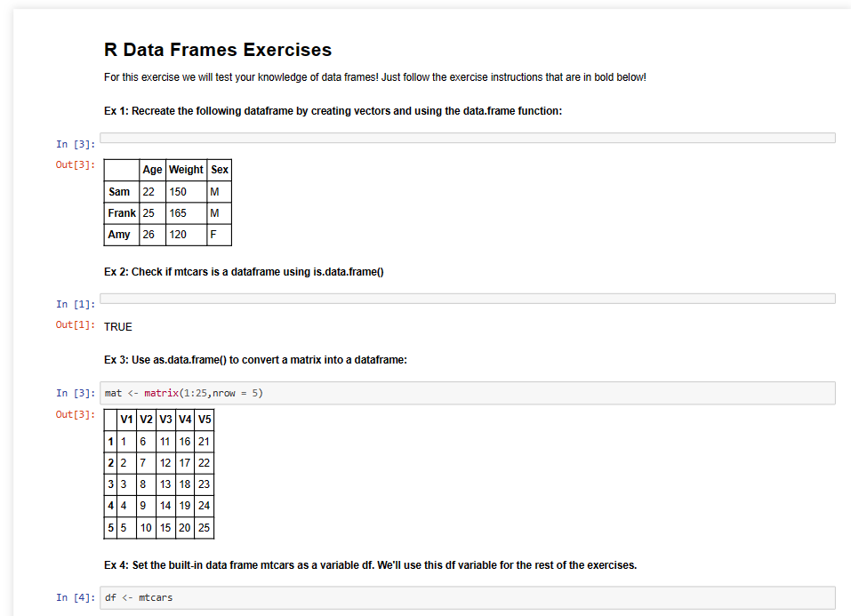851x616 pixels.
Task: Select the Age column header
Action: click(153, 170)
